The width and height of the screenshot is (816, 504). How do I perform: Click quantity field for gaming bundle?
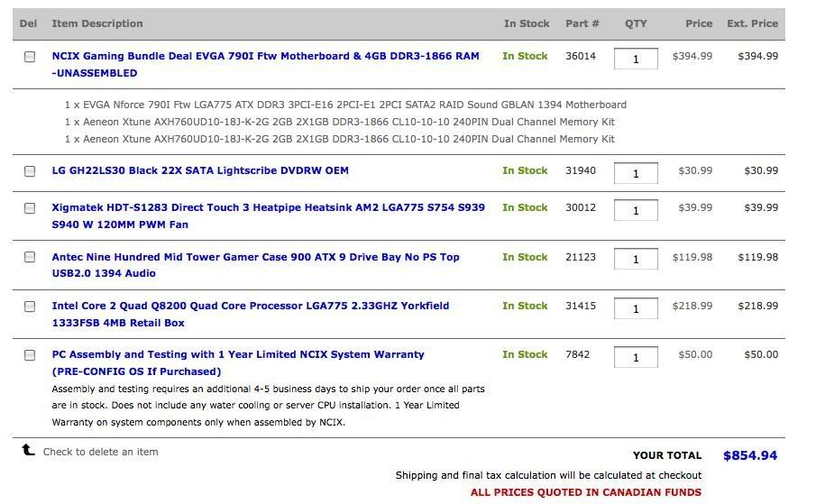pos(636,59)
